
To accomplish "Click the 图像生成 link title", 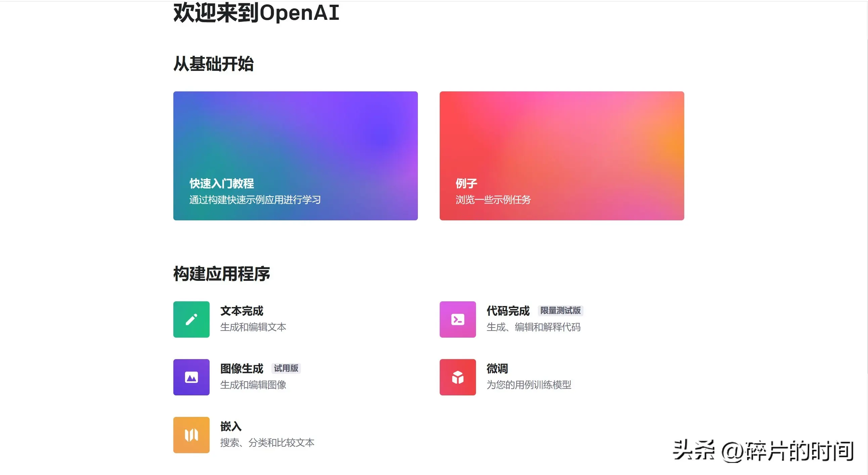I will (242, 368).
